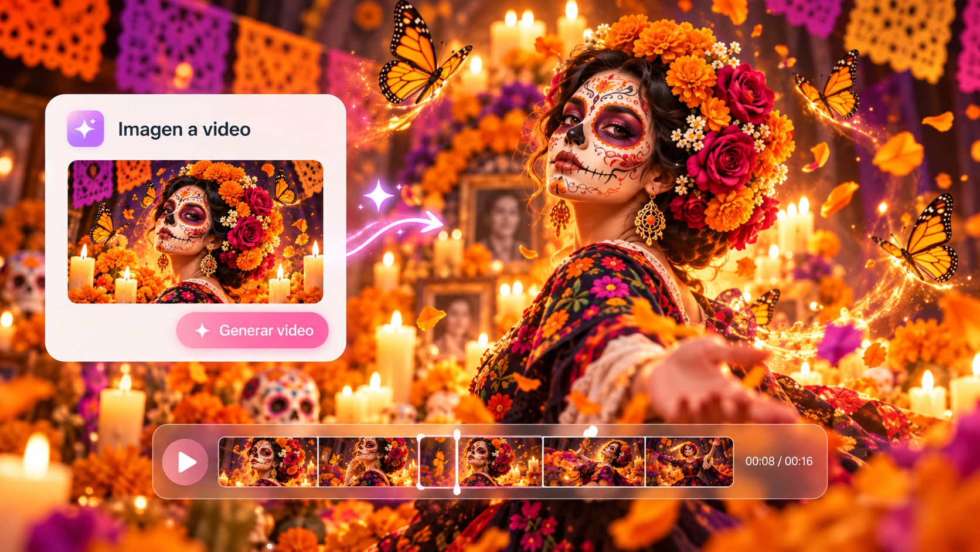Viewport: 980px width, 552px height.
Task: Select the highlighted butterfly clip in the timeline
Action: [437, 462]
